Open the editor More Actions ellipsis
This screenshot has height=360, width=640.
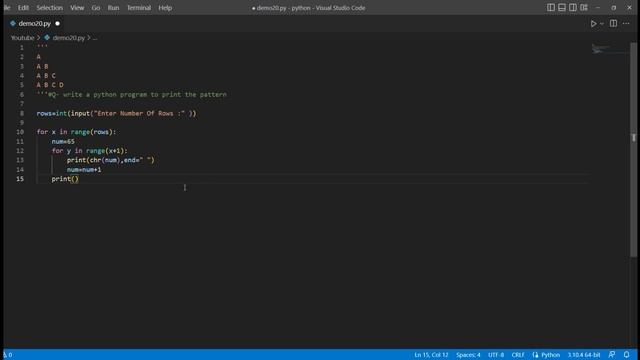[626, 24]
